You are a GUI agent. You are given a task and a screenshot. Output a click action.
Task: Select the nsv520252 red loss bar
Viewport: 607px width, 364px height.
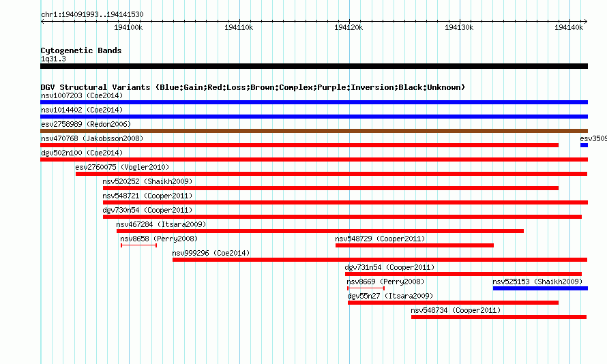click(x=331, y=188)
